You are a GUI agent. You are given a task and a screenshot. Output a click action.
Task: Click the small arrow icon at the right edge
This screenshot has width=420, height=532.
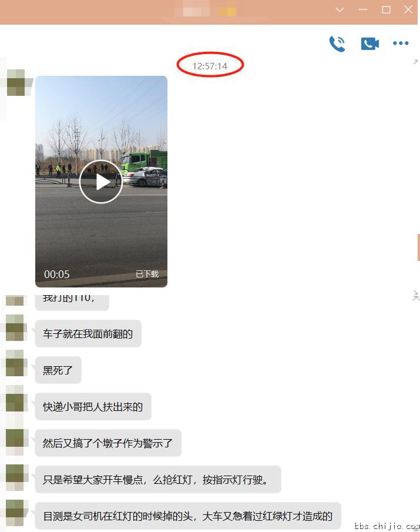pyautogui.click(x=415, y=62)
